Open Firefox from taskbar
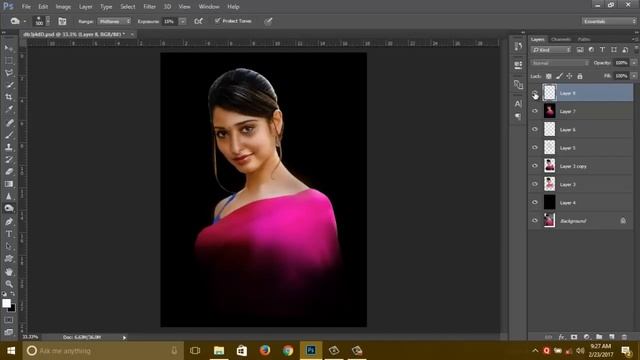This screenshot has height=360, width=640. click(265, 350)
